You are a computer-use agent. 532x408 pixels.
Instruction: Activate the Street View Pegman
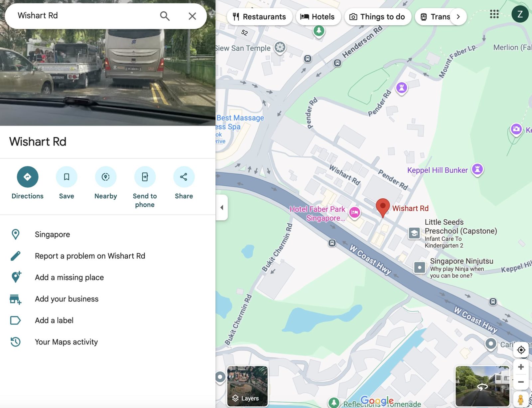click(x=521, y=399)
